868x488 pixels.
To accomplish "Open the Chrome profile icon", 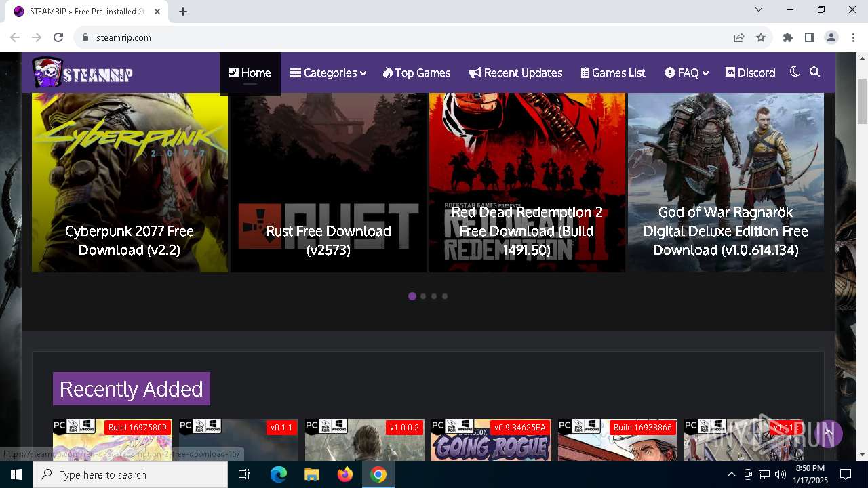I will (x=831, y=37).
